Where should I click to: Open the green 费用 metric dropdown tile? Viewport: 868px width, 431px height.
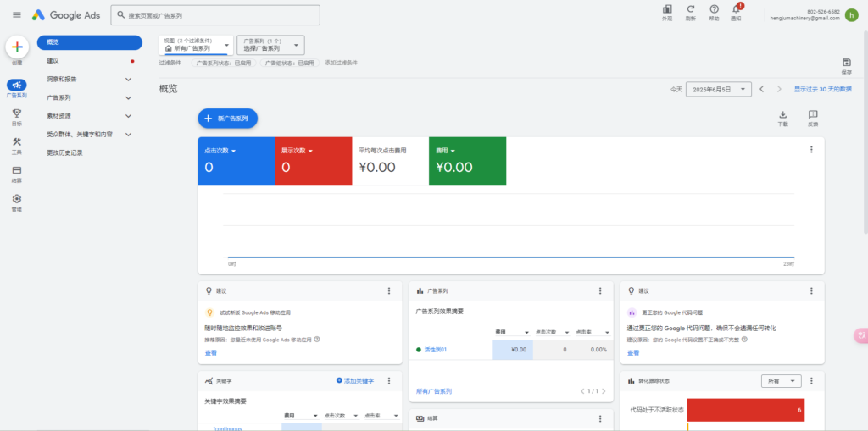467,161
